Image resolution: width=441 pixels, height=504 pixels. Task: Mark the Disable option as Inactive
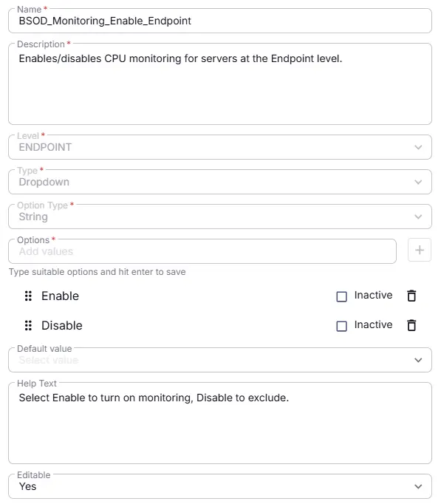pyautogui.click(x=341, y=326)
